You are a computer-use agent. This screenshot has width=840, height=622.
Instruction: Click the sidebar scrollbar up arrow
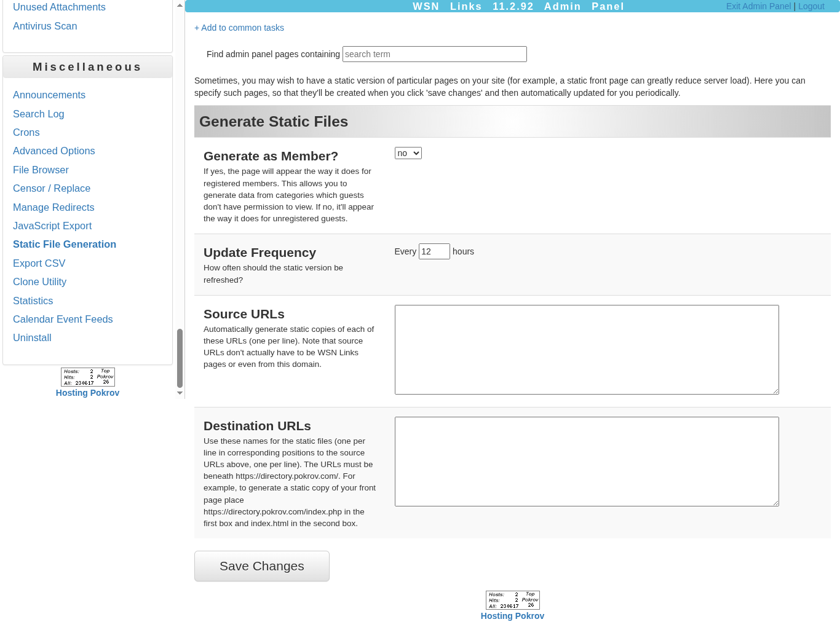pos(180,5)
